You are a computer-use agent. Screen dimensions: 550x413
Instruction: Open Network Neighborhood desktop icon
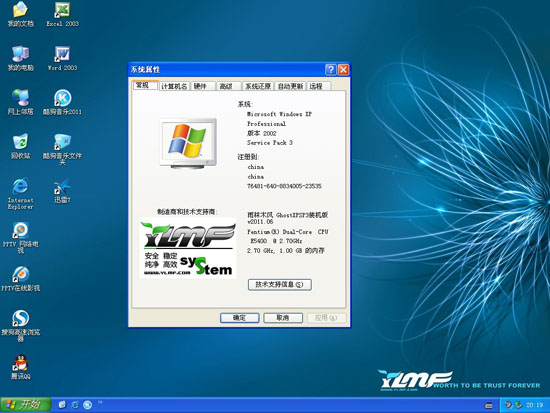click(x=21, y=102)
